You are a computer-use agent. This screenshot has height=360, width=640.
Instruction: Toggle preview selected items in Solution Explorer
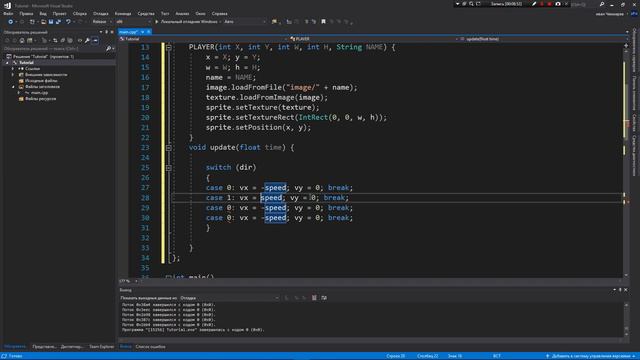coord(95,40)
